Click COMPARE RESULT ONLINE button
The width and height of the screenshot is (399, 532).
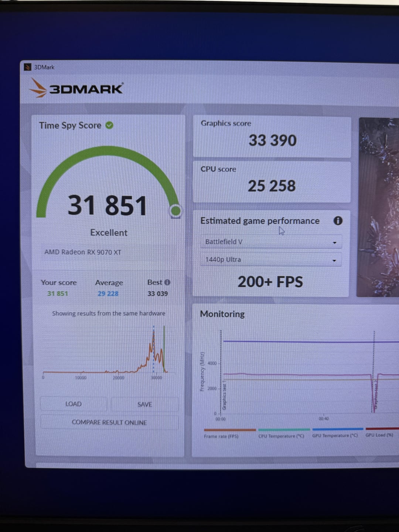click(109, 422)
